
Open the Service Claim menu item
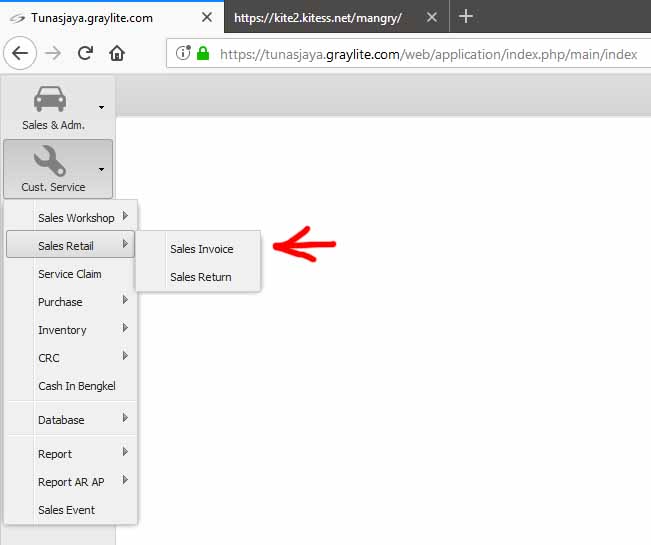pos(69,274)
